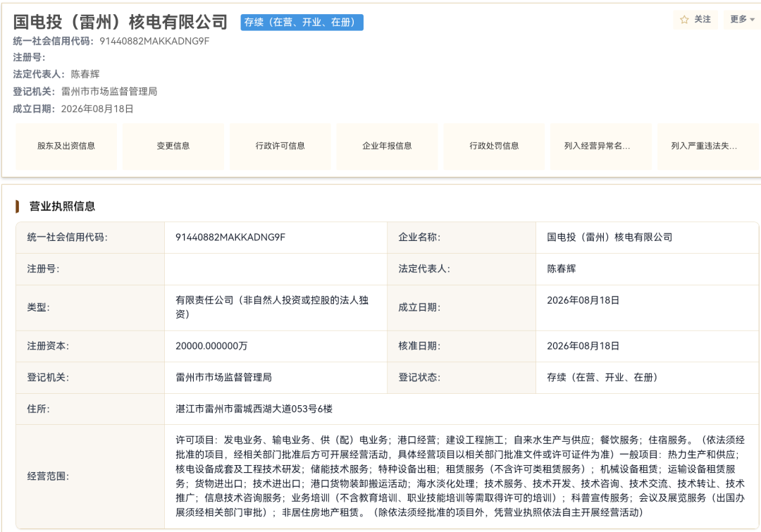Click the 注册资本 row label
Viewport: 761px width, 532px height.
[48, 346]
